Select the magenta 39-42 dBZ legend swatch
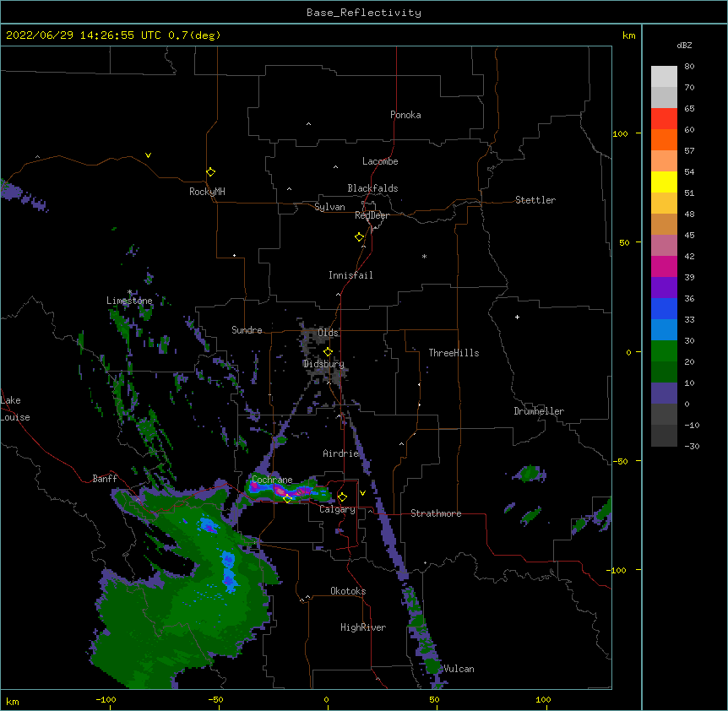 (664, 266)
